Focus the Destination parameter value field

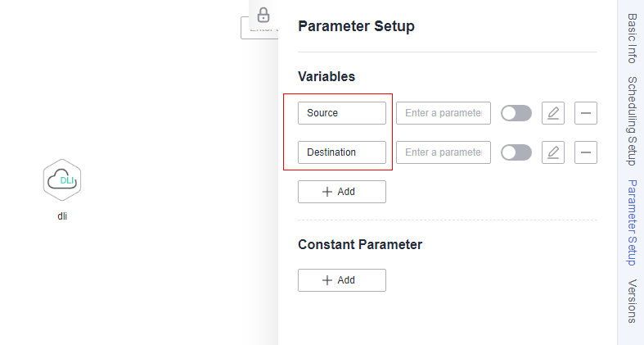[x=443, y=152]
